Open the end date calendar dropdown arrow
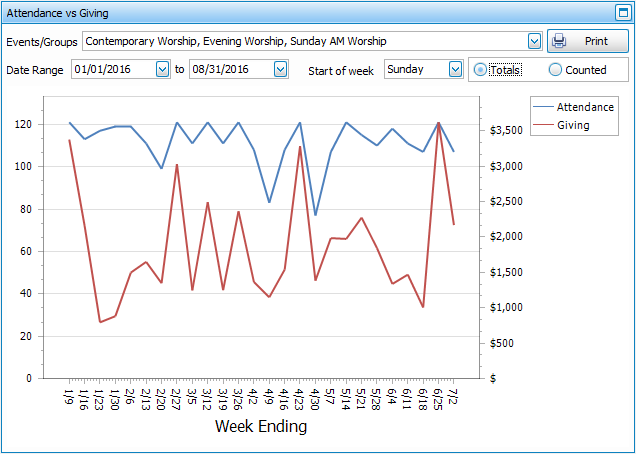Screen dimensions: 636x454 [x=280, y=70]
